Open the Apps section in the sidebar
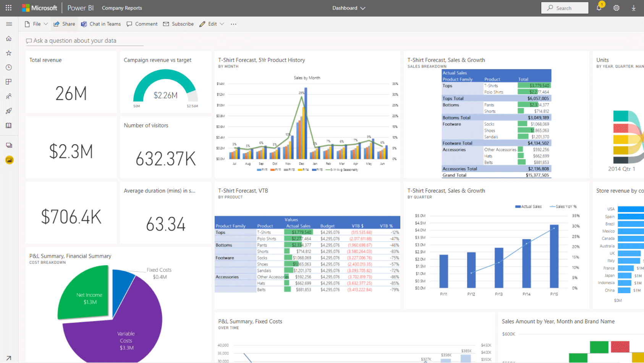Viewport: 644px width, 363px height. [x=8, y=81]
